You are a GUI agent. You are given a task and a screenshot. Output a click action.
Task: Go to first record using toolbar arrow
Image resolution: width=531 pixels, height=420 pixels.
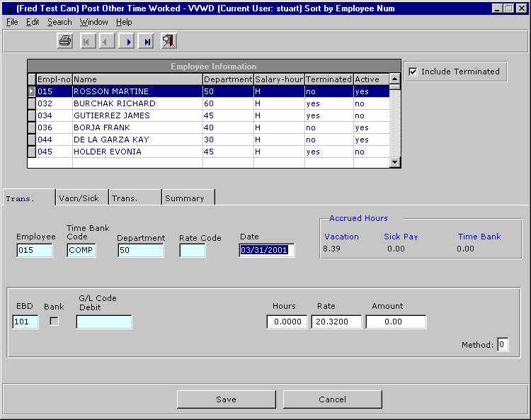point(87,42)
